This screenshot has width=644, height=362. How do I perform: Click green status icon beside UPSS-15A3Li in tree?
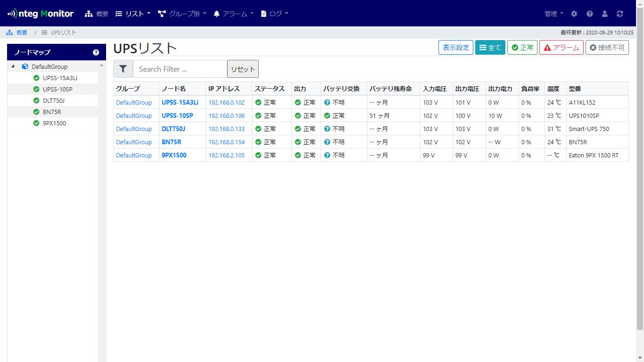pos(36,78)
